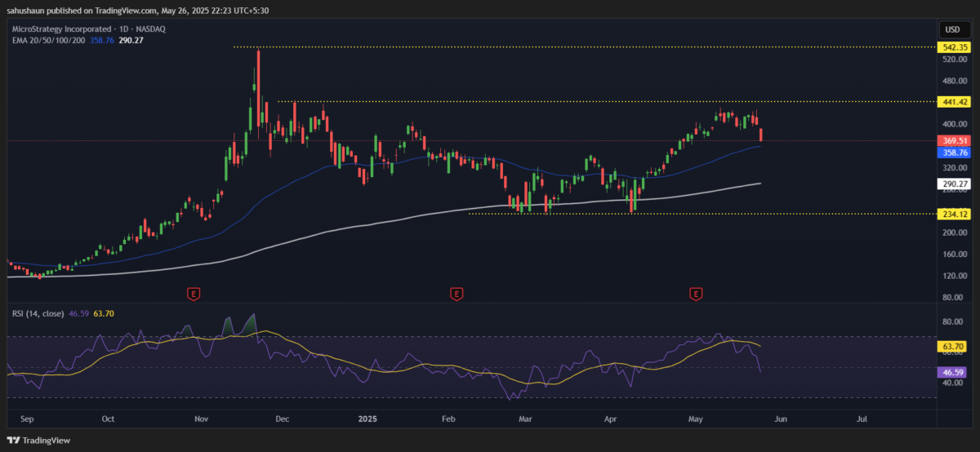Viewport: 980px width, 452px height.
Task: Click Sep on the time axis
Action: 25,419
